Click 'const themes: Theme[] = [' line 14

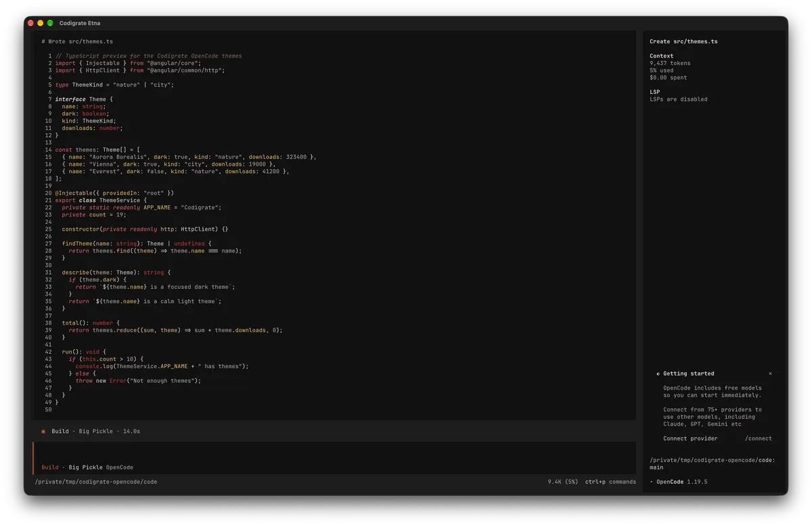click(x=97, y=150)
